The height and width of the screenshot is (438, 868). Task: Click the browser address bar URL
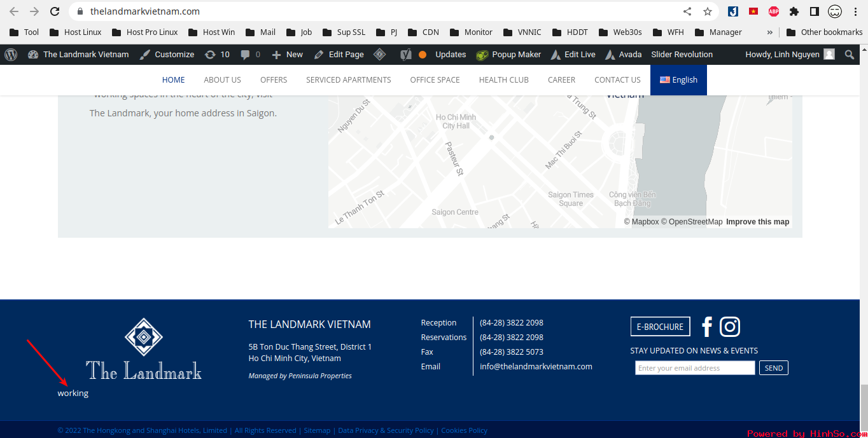click(x=145, y=11)
